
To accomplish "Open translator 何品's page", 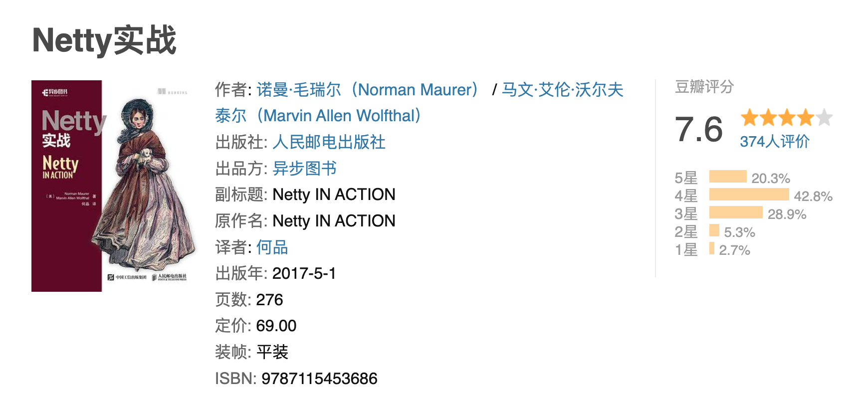I will click(272, 247).
